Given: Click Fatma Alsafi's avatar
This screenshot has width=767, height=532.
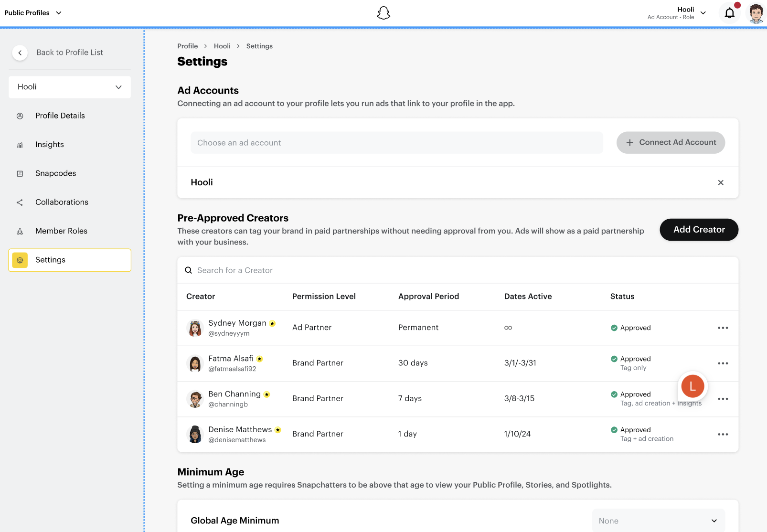Looking at the screenshot, I should point(195,363).
